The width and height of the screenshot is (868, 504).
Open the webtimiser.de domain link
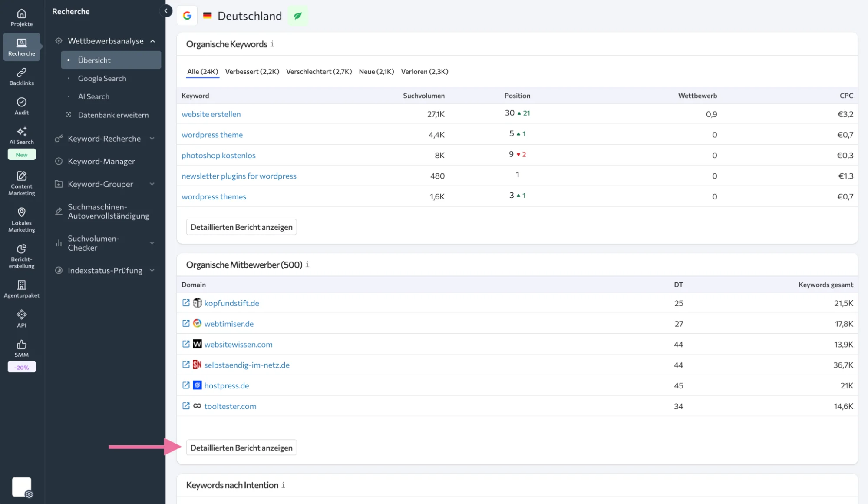229,324
